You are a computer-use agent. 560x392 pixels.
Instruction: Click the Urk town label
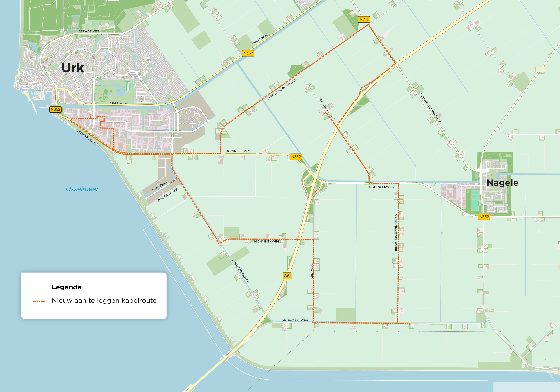coord(73,67)
